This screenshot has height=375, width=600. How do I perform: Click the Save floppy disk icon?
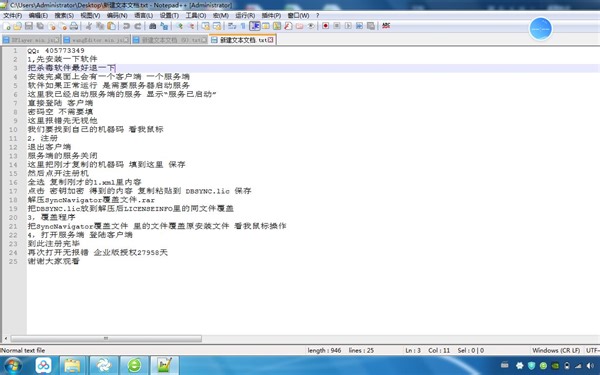click(x=29, y=26)
